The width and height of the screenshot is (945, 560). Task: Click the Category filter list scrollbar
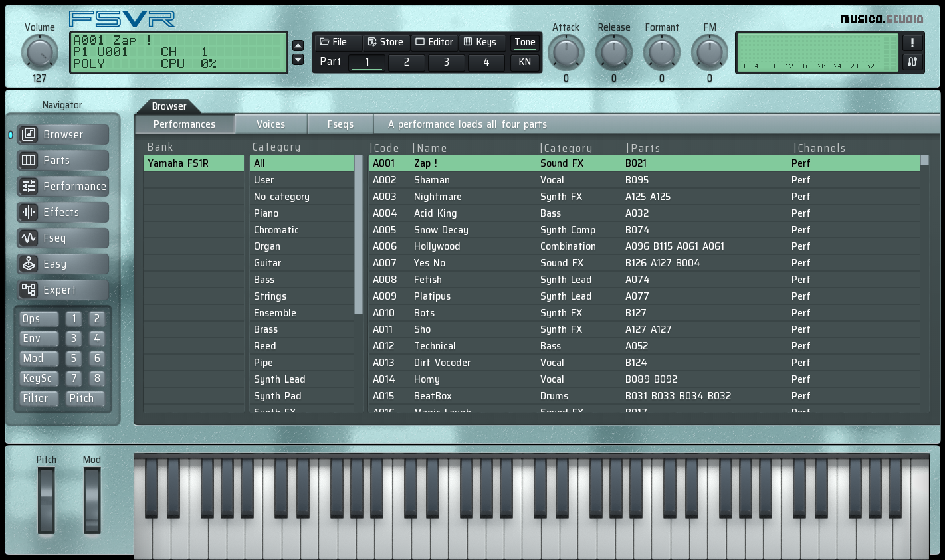point(359,234)
